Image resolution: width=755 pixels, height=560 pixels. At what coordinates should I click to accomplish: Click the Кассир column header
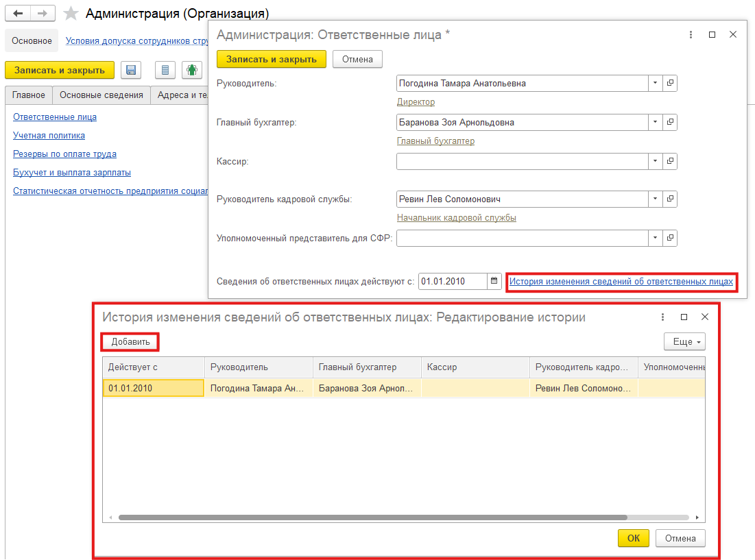click(475, 367)
